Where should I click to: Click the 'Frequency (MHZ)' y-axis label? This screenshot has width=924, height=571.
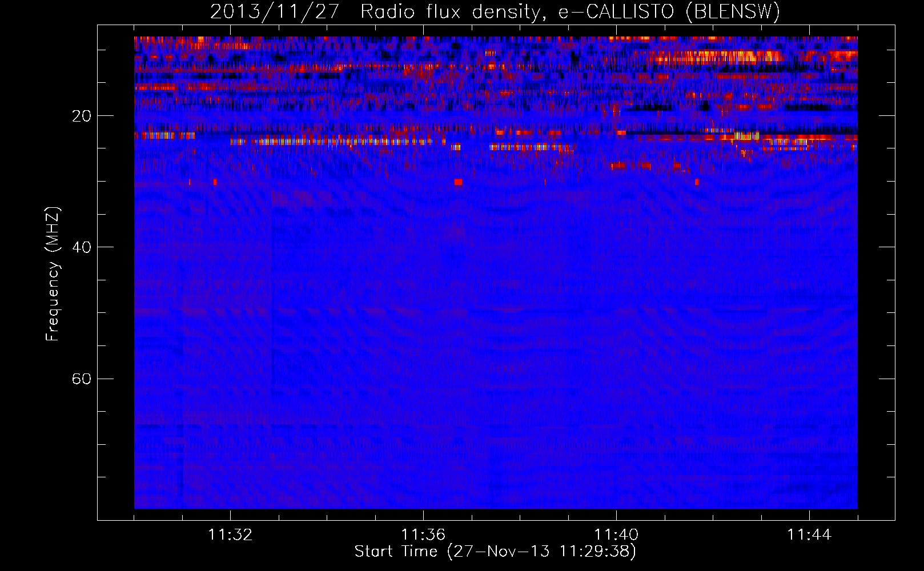[53, 274]
